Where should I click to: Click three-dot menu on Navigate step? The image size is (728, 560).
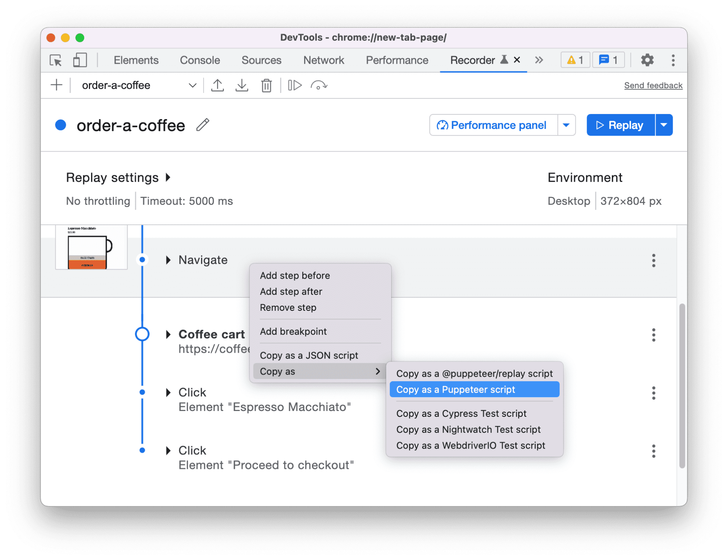(654, 259)
